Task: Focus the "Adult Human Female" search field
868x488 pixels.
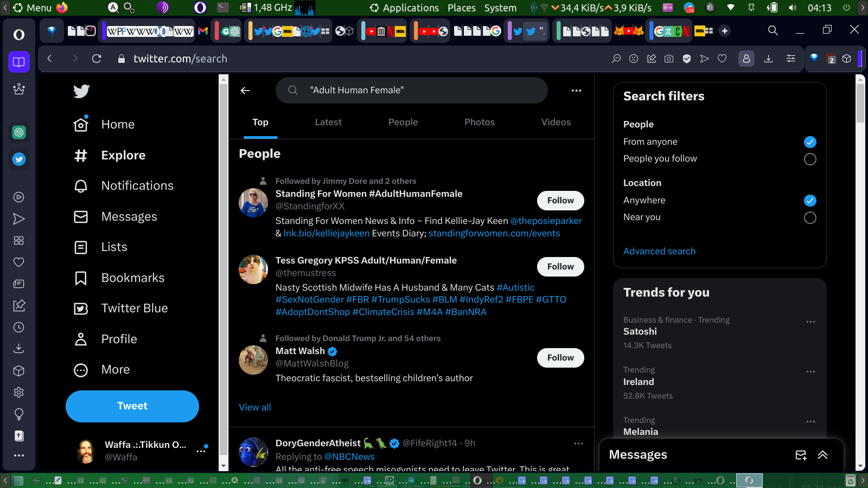Action: click(x=412, y=90)
